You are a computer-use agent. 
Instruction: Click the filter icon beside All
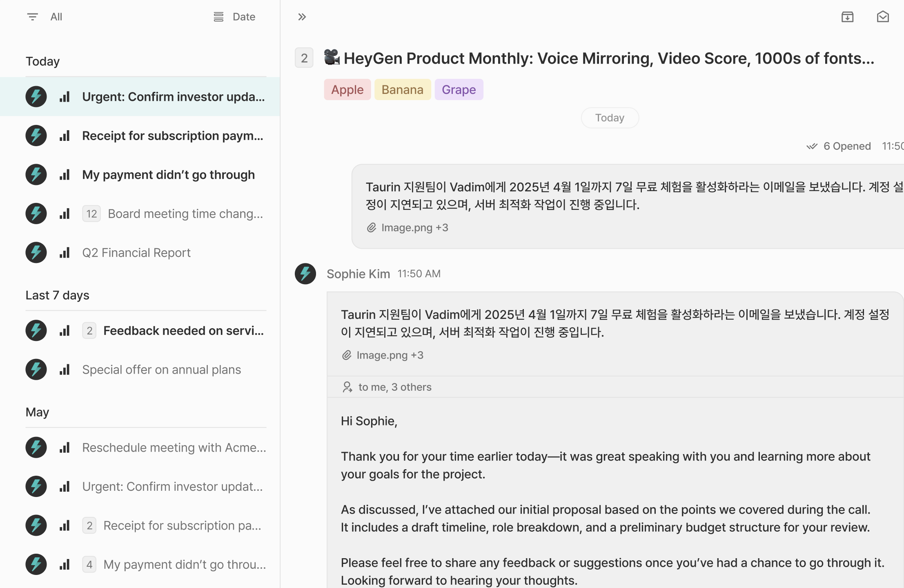click(32, 17)
